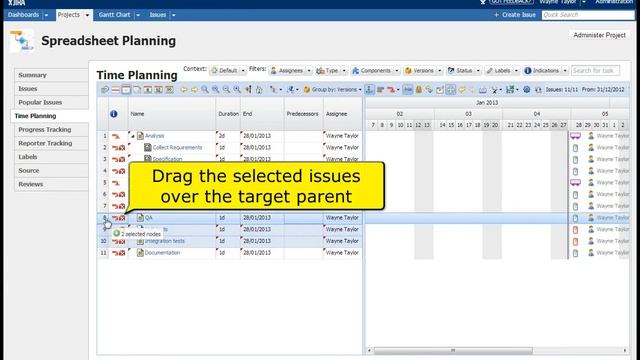Switch to the Summary sidebar tab

click(51, 75)
